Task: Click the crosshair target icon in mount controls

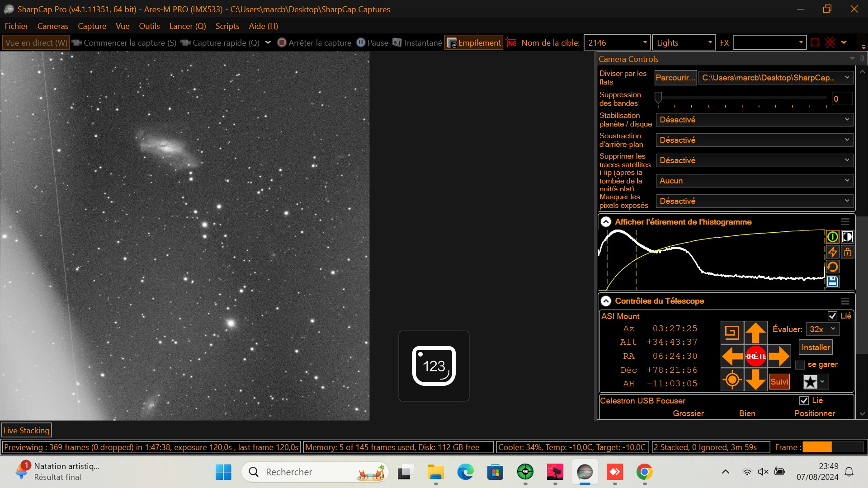Action: [732, 380]
